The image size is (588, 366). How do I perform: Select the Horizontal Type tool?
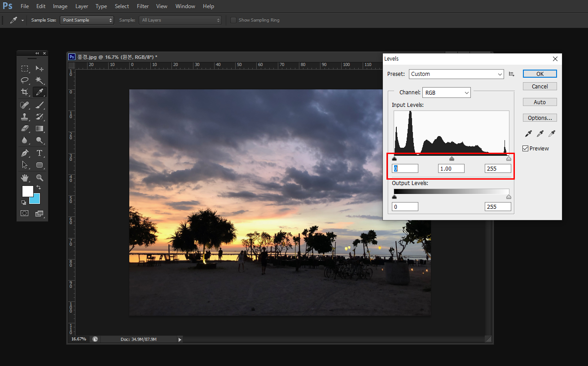click(39, 153)
